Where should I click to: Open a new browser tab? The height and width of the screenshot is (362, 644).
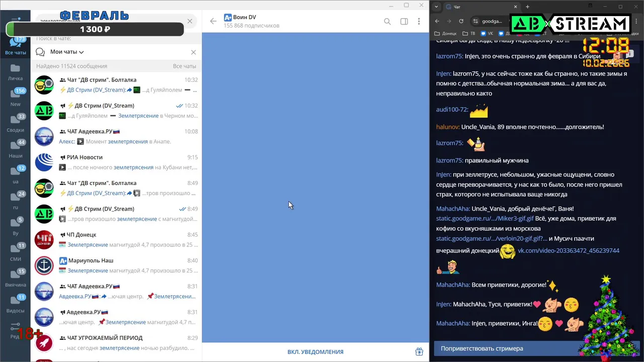(x=527, y=7)
